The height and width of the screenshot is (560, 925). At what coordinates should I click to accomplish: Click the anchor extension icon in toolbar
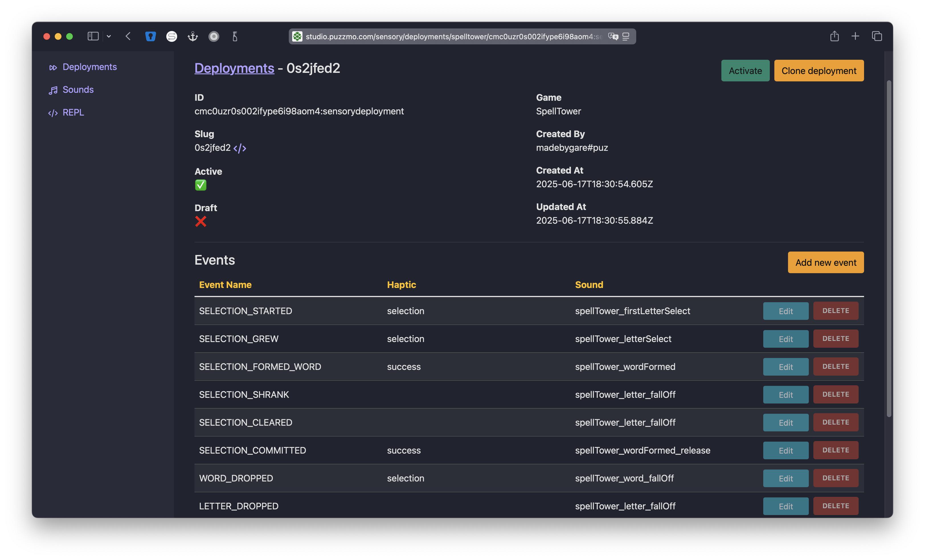coord(193,36)
